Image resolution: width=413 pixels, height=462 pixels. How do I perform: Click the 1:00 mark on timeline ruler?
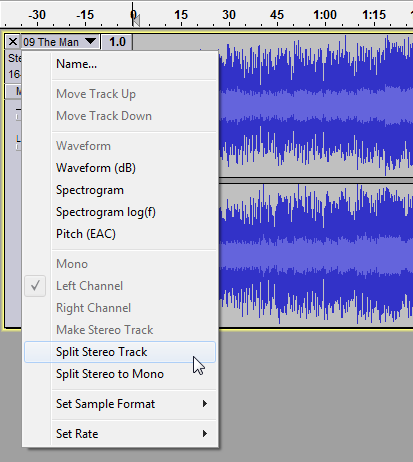tap(325, 15)
